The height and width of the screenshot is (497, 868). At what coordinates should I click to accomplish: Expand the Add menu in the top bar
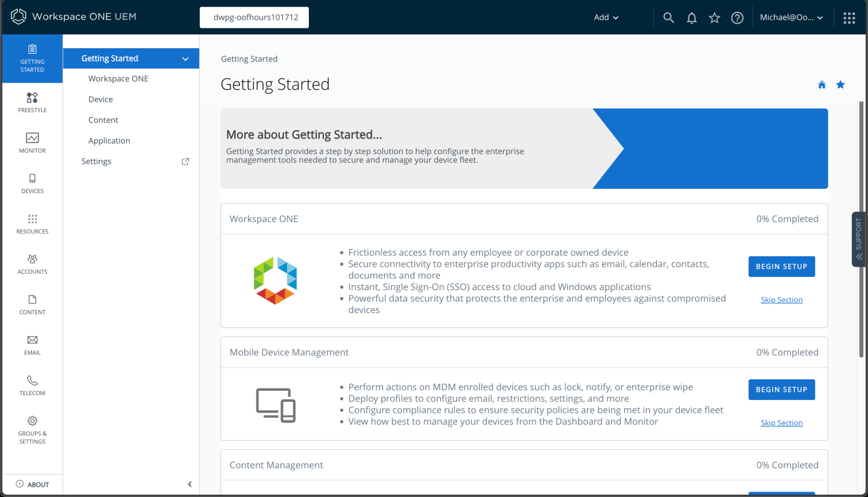pyautogui.click(x=606, y=17)
